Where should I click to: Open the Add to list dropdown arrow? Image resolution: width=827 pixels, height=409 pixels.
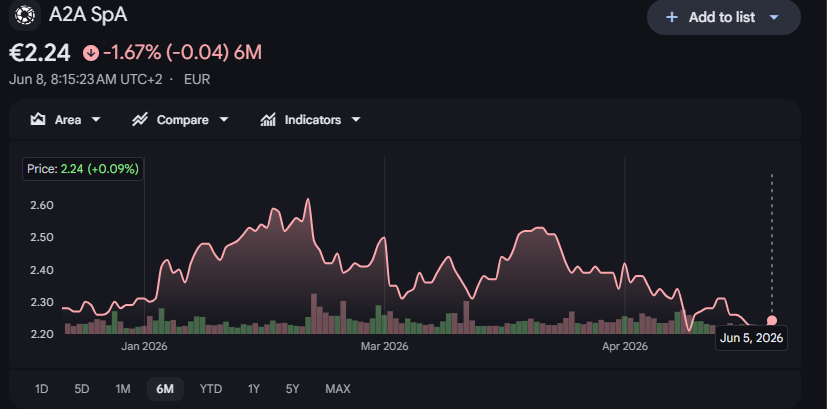(774, 17)
